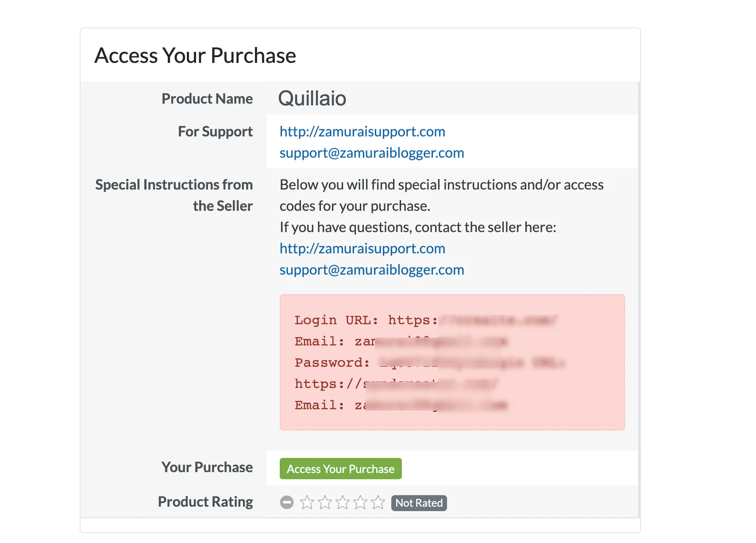Rate the product one star
Screen dimensions: 756x543
(x=307, y=502)
